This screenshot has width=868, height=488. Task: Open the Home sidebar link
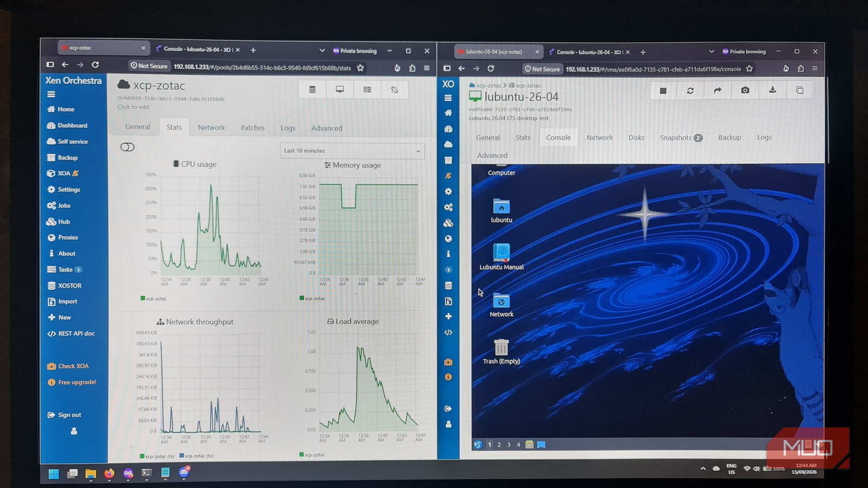tap(61, 109)
